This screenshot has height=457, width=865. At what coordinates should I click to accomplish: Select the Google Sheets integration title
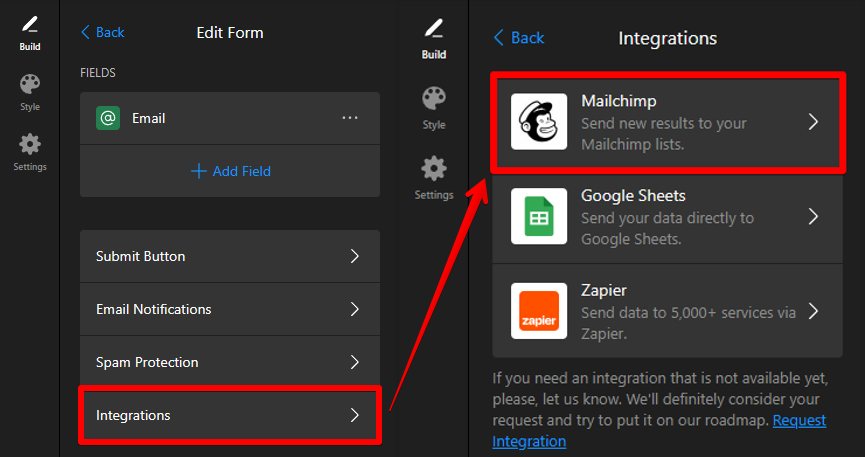coord(633,196)
